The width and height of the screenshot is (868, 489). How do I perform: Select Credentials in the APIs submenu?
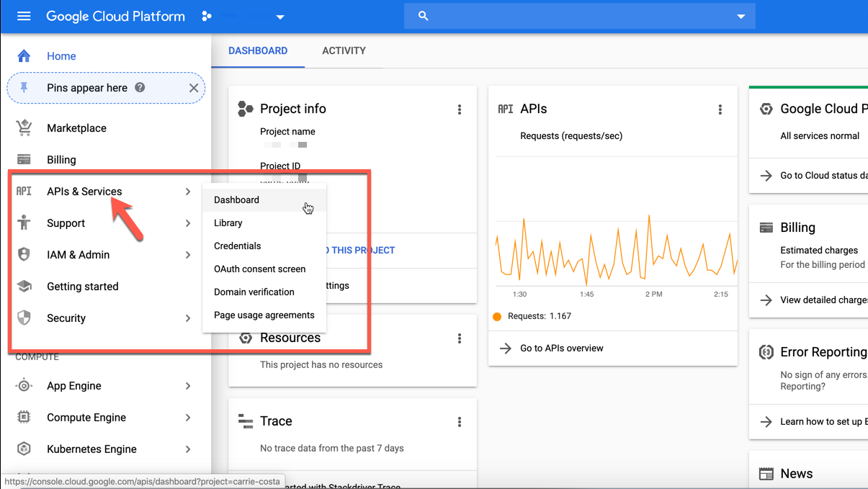pos(264,246)
